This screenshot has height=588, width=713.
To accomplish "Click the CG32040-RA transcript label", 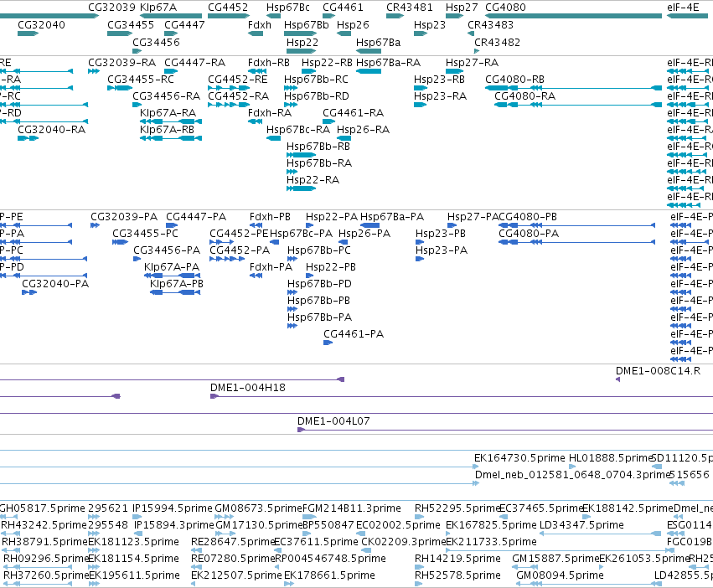I will pos(51,130).
